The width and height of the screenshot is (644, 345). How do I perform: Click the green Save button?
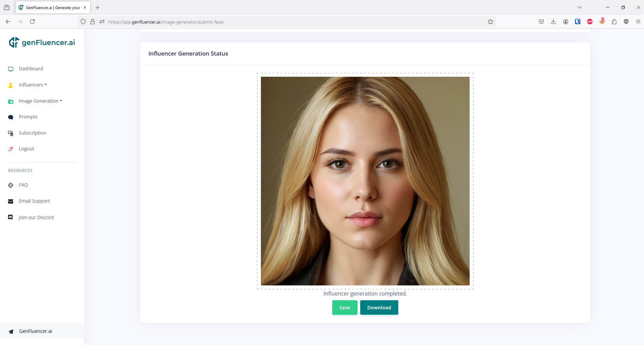click(x=345, y=308)
